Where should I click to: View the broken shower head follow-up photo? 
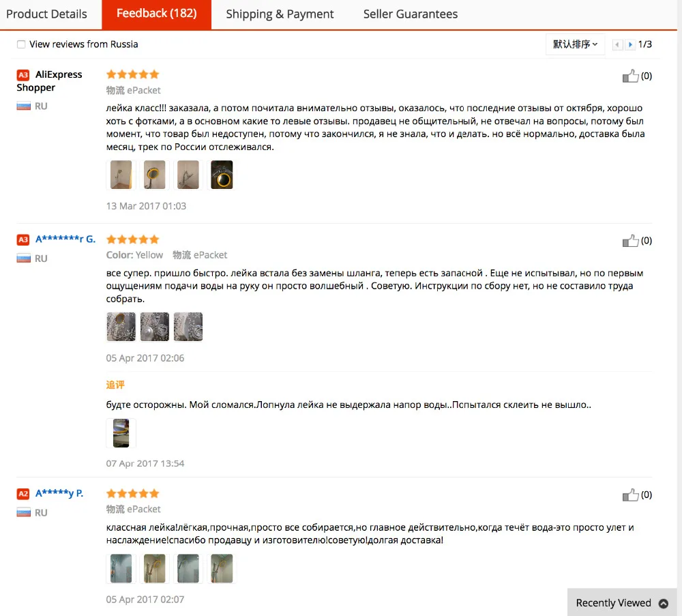pyautogui.click(x=121, y=433)
